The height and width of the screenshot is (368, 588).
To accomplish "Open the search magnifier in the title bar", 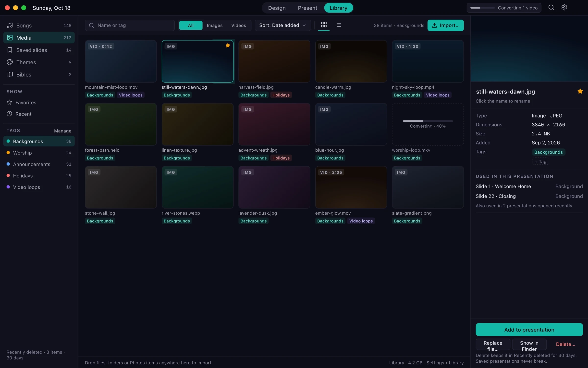I will pyautogui.click(x=551, y=8).
